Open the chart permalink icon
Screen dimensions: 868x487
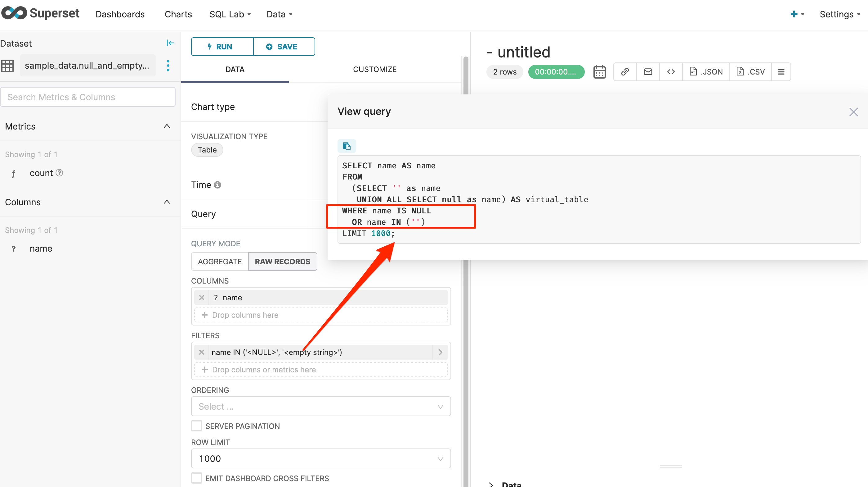[625, 71]
